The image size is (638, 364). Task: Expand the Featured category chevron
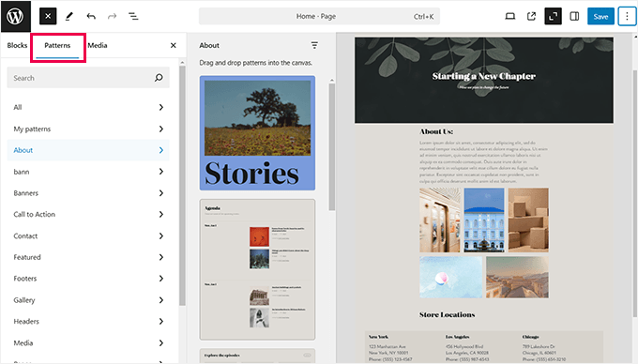tap(161, 257)
